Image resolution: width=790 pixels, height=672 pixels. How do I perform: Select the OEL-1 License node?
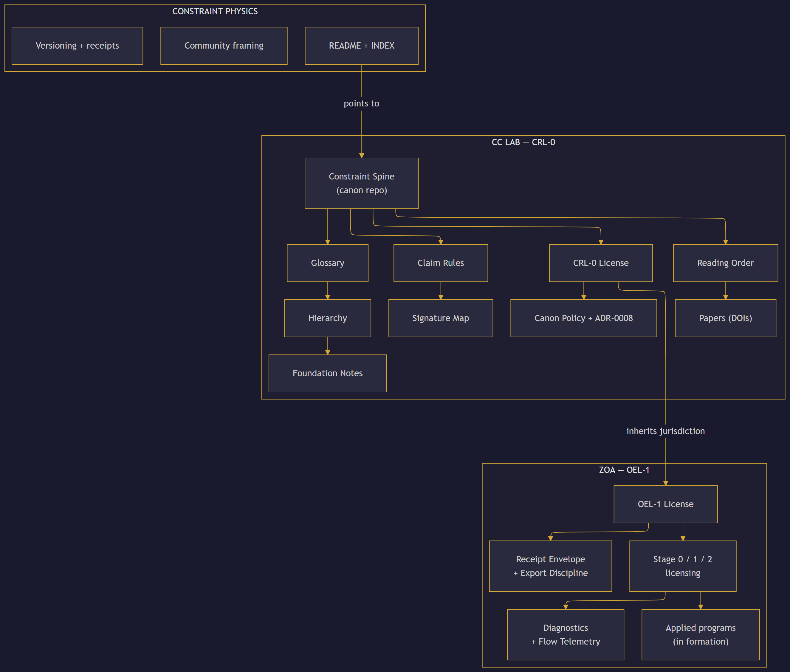665,504
